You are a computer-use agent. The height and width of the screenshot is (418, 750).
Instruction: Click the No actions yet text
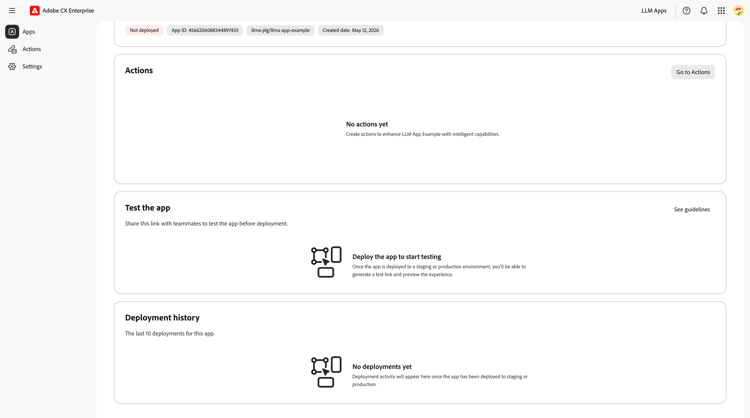(367, 124)
